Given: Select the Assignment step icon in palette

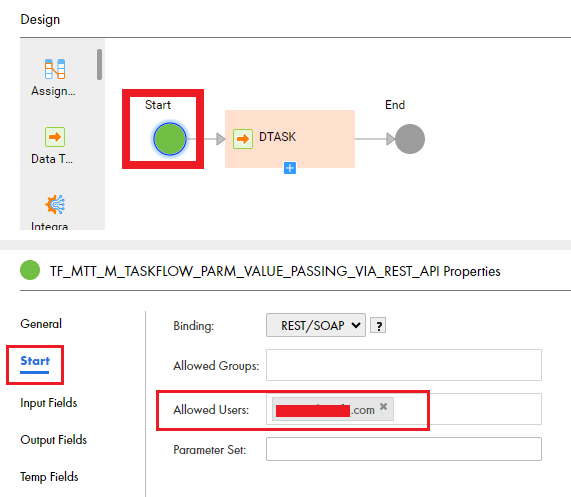Looking at the screenshot, I should pyautogui.click(x=55, y=69).
